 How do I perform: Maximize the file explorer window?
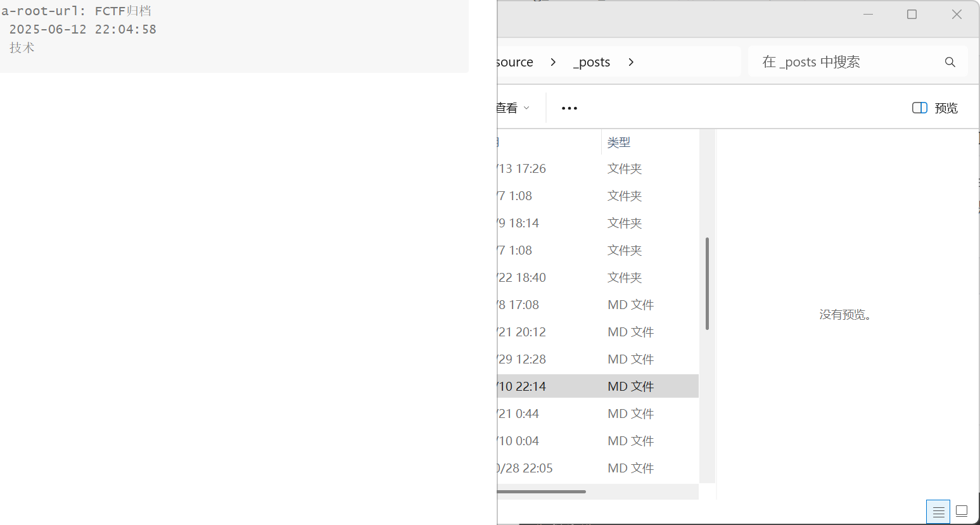912,15
